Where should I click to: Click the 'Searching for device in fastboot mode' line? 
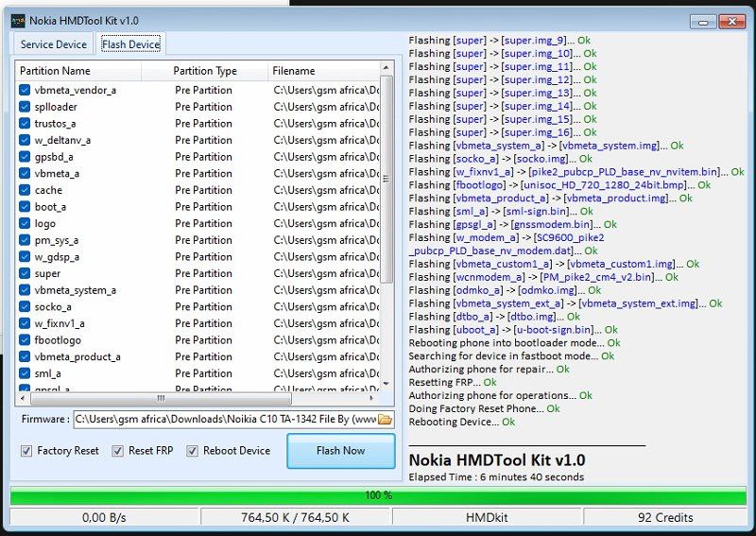(511, 356)
